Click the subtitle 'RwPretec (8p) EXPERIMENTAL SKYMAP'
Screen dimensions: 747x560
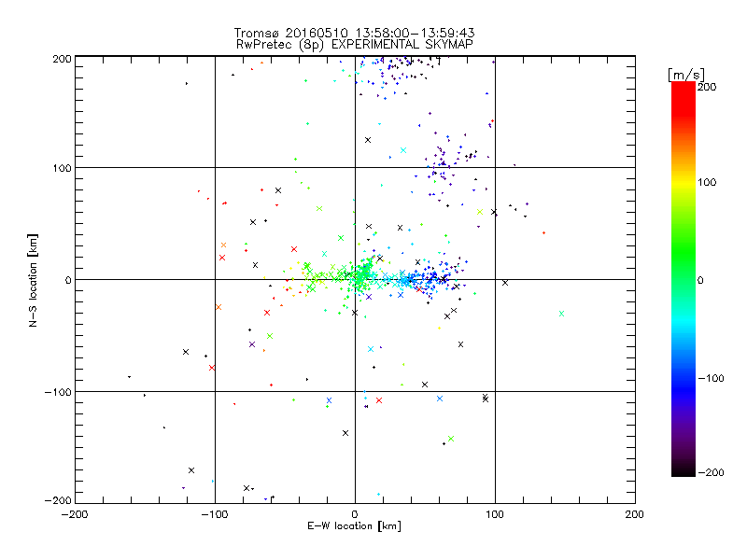pos(355,45)
